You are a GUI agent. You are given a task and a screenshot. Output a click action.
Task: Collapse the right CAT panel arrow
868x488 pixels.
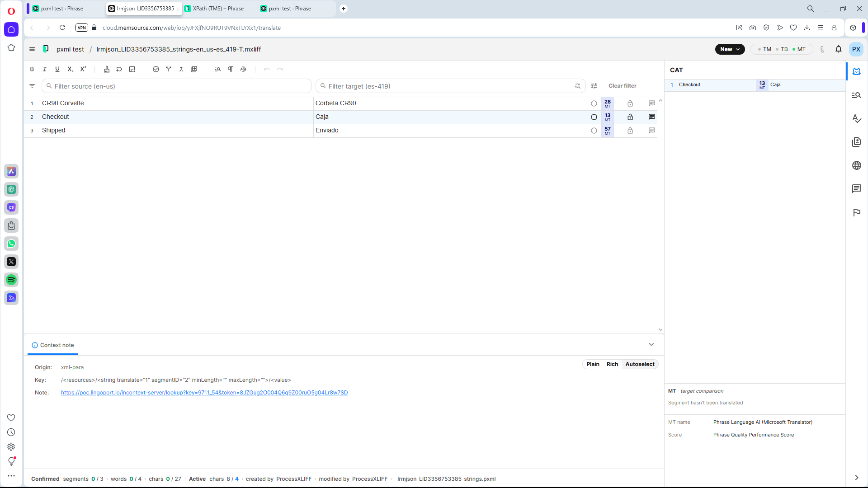click(856, 478)
